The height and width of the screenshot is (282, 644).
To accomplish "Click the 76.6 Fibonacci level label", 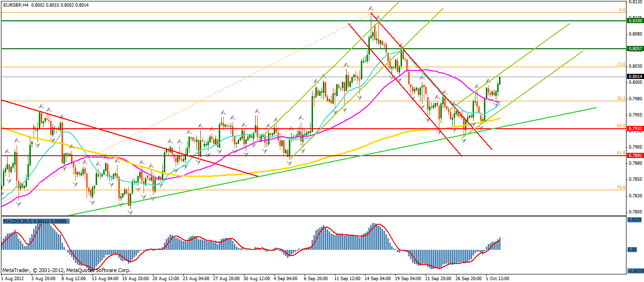I will [x=621, y=187].
